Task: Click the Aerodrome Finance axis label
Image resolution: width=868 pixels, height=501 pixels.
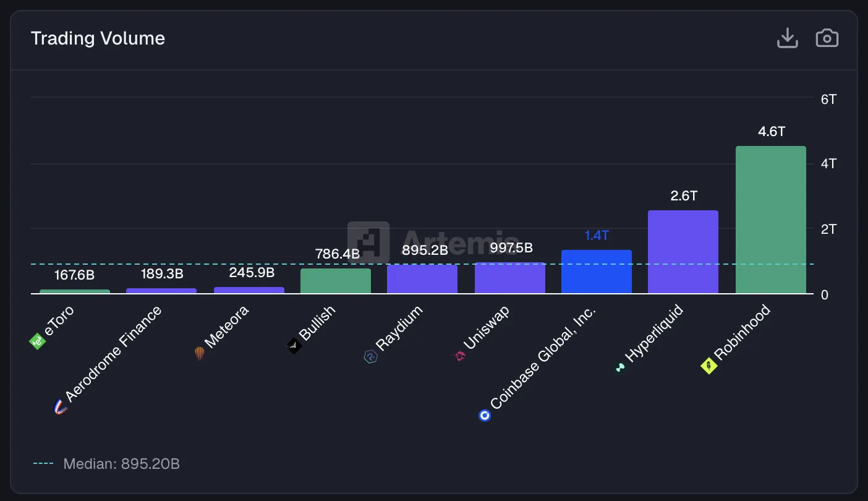Action: tap(114, 353)
